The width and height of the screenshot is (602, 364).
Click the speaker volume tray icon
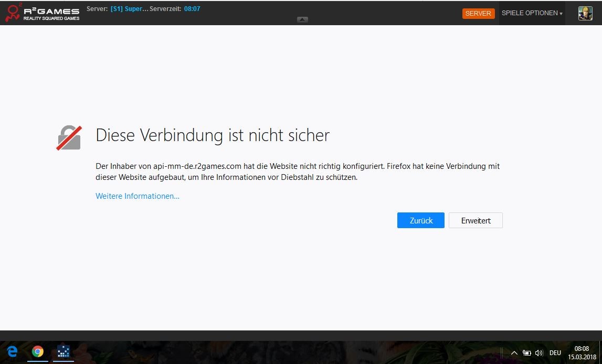coord(539,353)
